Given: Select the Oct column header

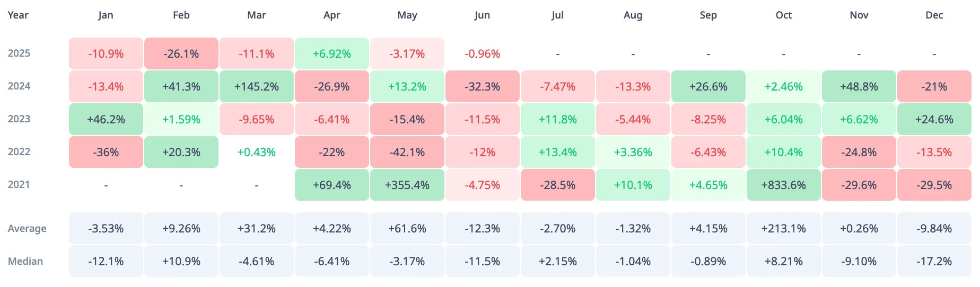Looking at the screenshot, I should [x=783, y=15].
